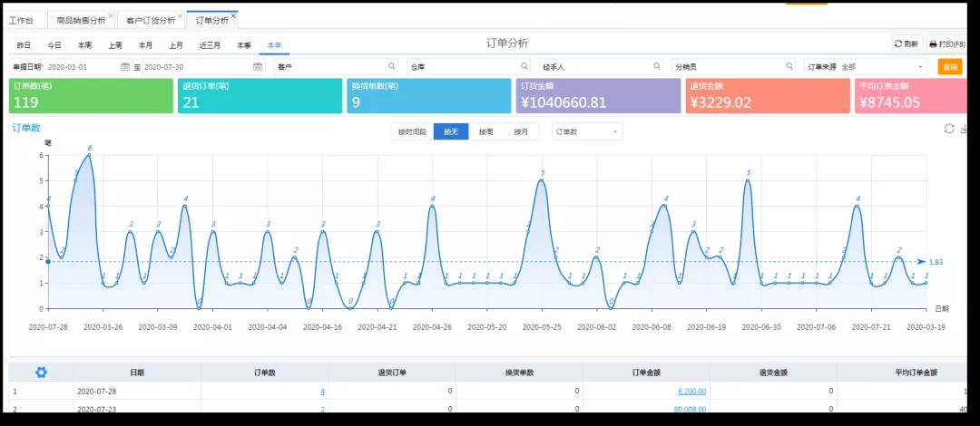Click the 退货金额 summary card

768,95
